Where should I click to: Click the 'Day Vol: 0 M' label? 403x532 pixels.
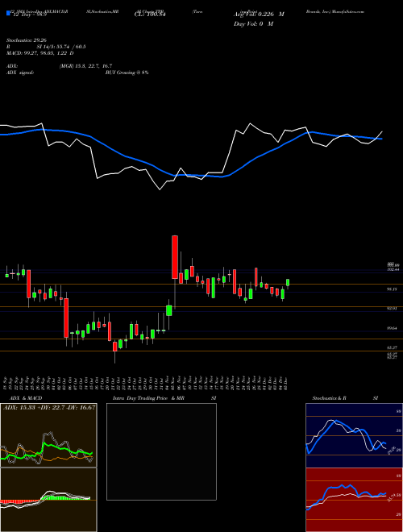point(253,23)
